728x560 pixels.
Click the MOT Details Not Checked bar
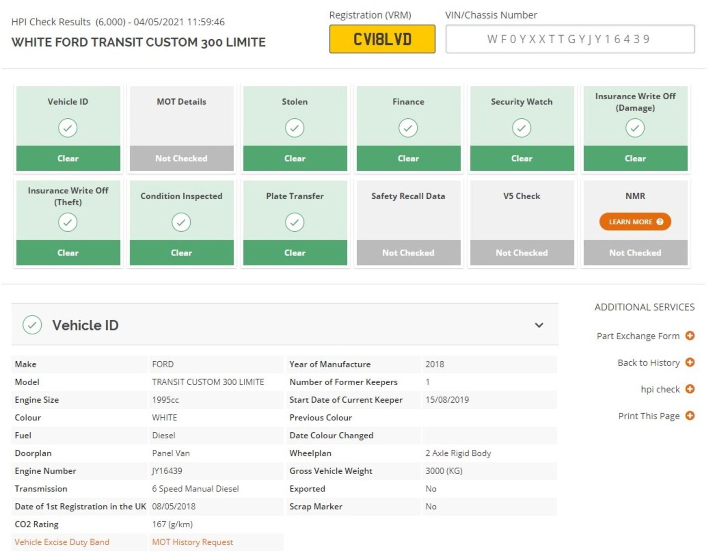pyautogui.click(x=182, y=158)
